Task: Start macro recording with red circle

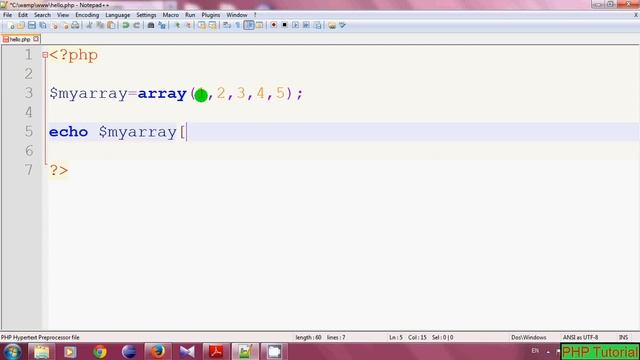Action: point(273,25)
